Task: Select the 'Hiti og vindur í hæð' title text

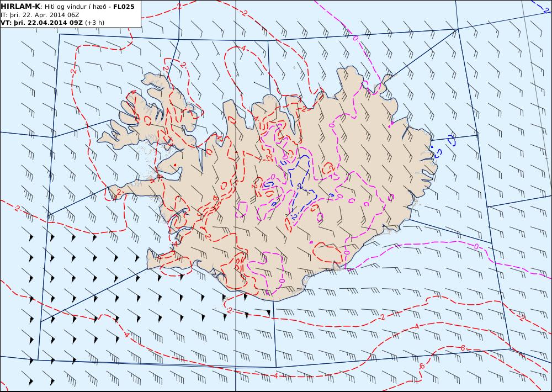Action: pyautogui.click(x=75, y=7)
